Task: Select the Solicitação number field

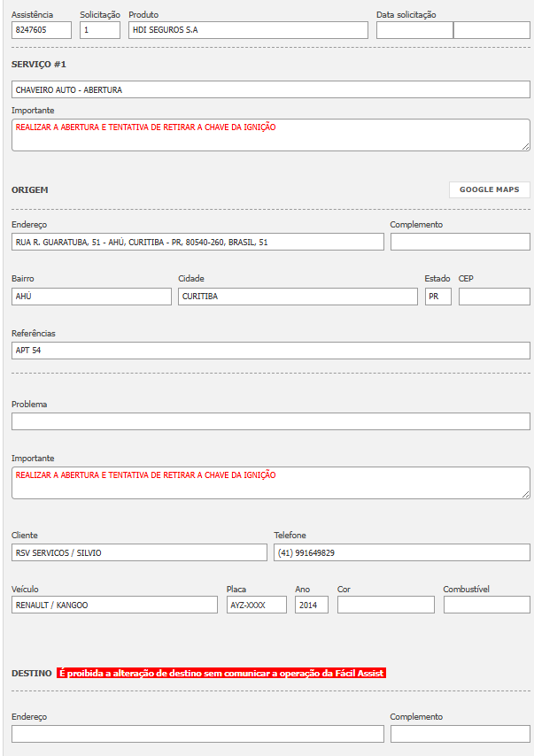Action: point(99,30)
